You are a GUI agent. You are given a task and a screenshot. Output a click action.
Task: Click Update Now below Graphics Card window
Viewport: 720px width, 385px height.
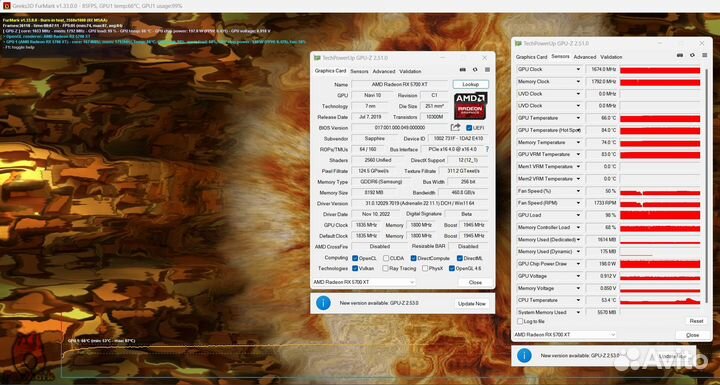click(472, 304)
